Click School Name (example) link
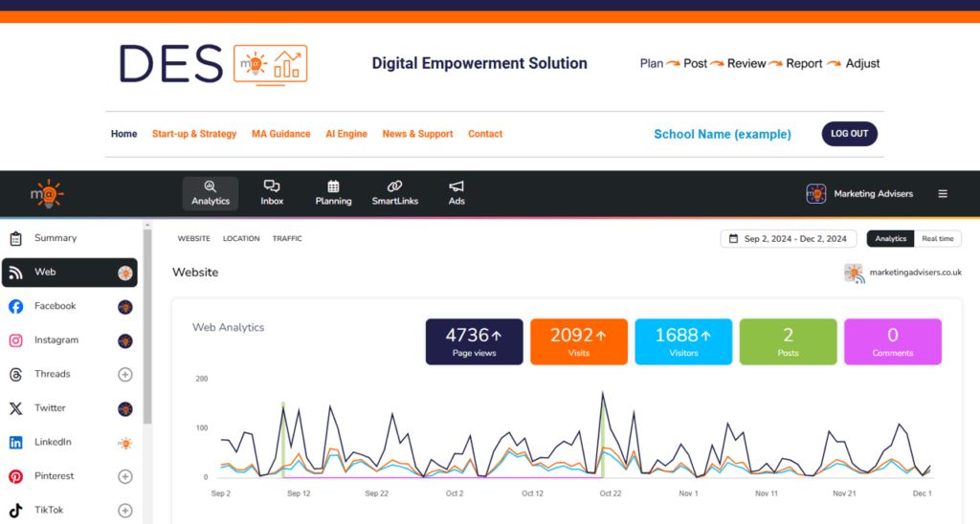This screenshot has height=524, width=980. coord(723,134)
